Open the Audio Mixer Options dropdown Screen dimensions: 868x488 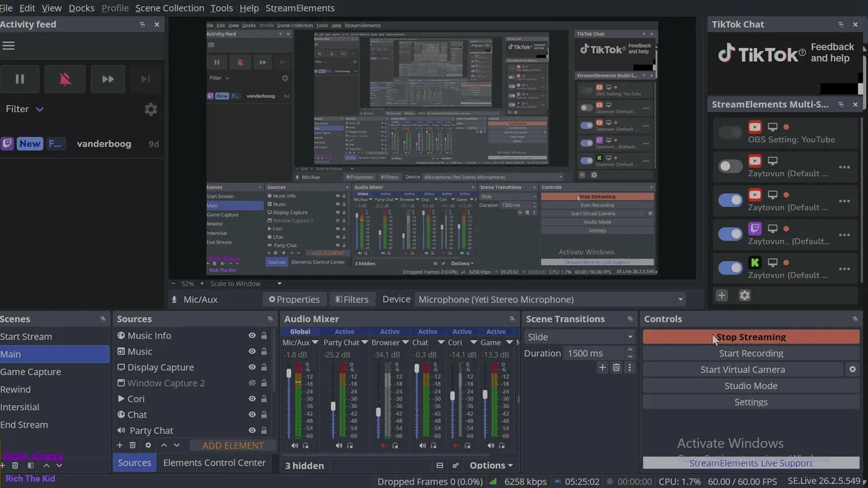491,466
